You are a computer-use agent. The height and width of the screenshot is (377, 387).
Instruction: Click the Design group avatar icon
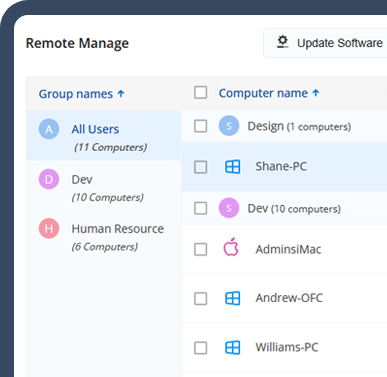229,126
